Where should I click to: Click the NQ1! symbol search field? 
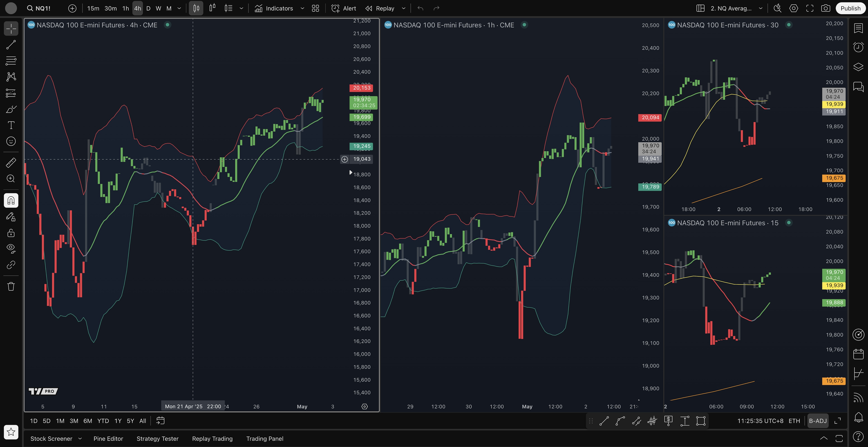pyautogui.click(x=43, y=8)
